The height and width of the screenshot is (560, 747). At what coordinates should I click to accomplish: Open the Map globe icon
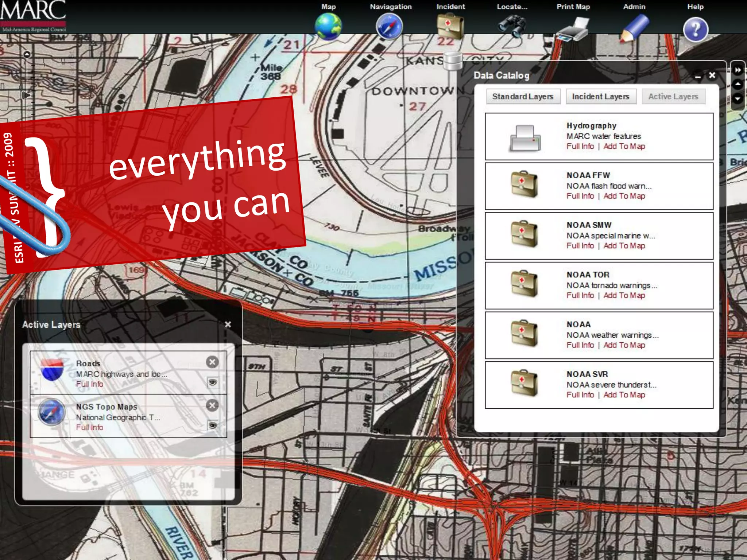tap(328, 26)
